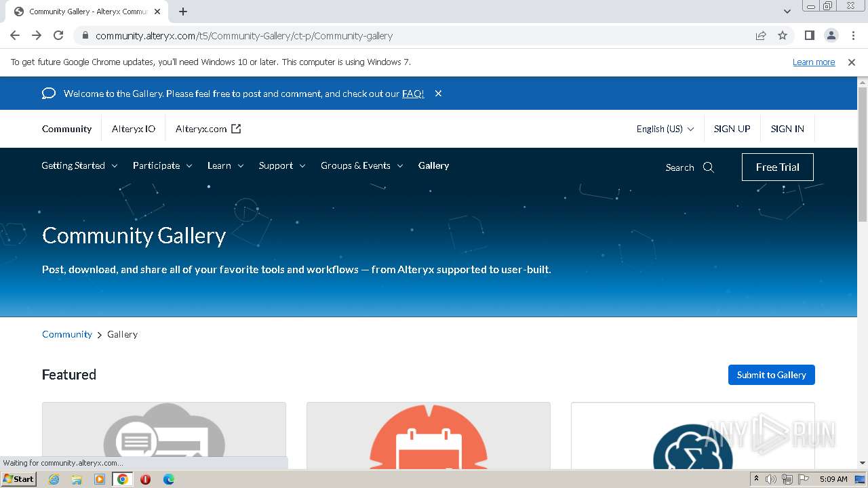The image size is (868, 488).
Task: Expand the Participate menu
Action: 163,165
